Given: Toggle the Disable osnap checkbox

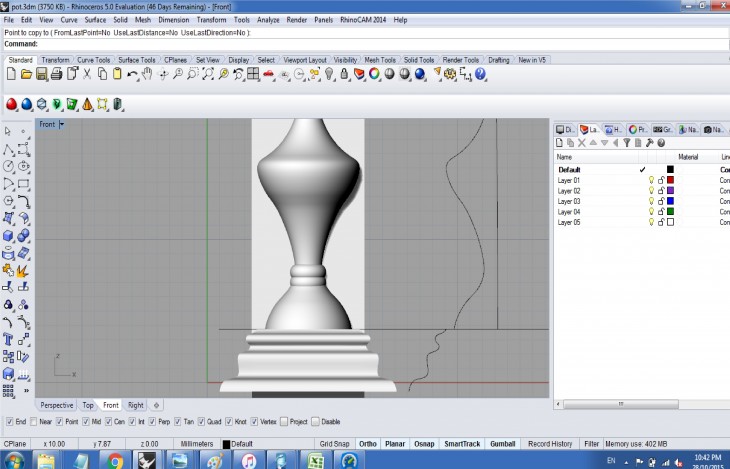Looking at the screenshot, I should tap(315, 421).
